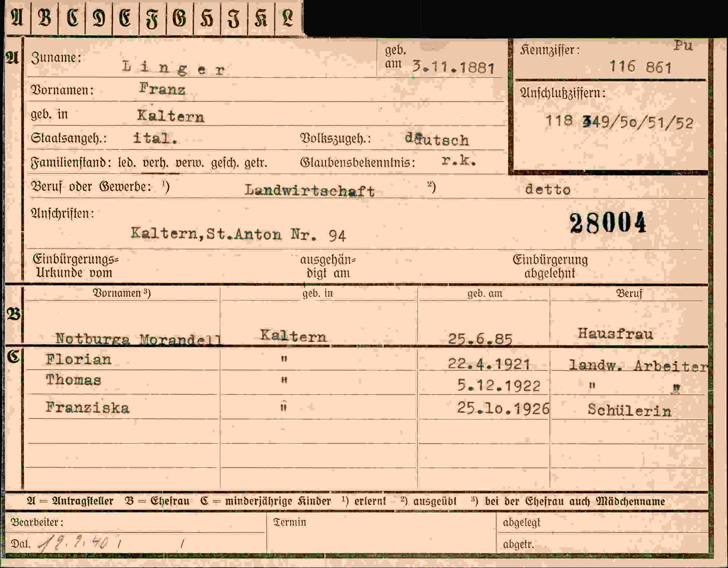Select index tab letter A in the top strip

click(17, 17)
